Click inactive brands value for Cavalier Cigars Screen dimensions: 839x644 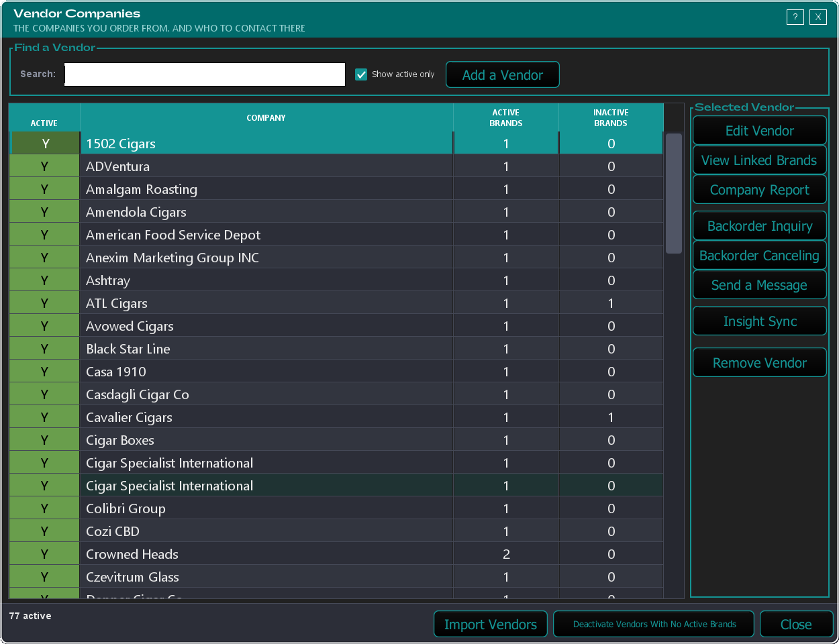pyautogui.click(x=611, y=417)
